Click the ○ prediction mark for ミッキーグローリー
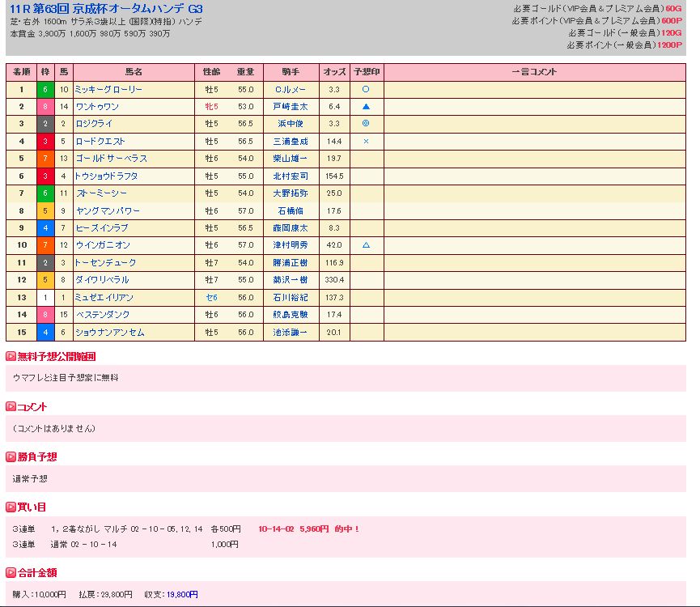 (x=366, y=89)
